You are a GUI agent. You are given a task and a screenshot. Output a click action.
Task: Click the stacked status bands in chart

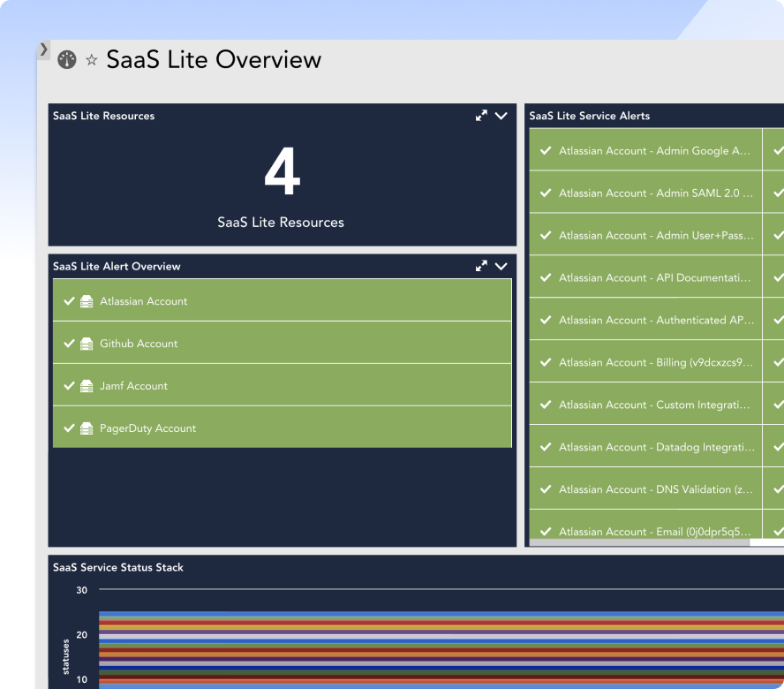point(441,649)
